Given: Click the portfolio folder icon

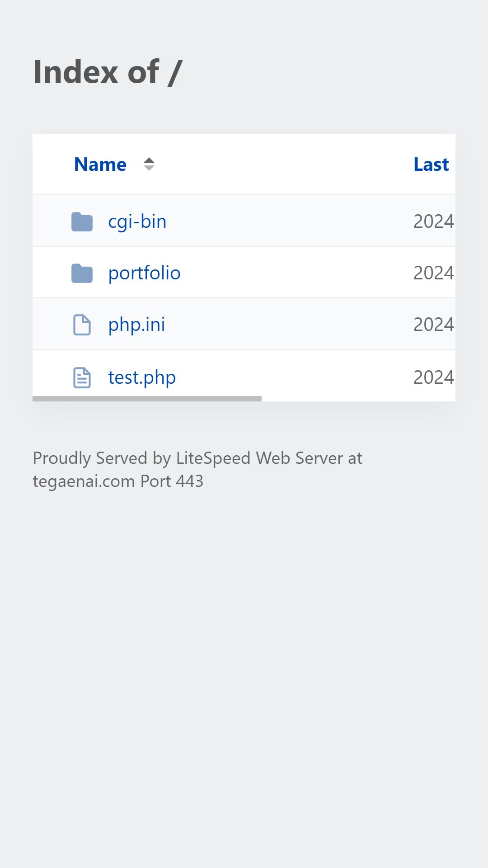Looking at the screenshot, I should [x=82, y=273].
